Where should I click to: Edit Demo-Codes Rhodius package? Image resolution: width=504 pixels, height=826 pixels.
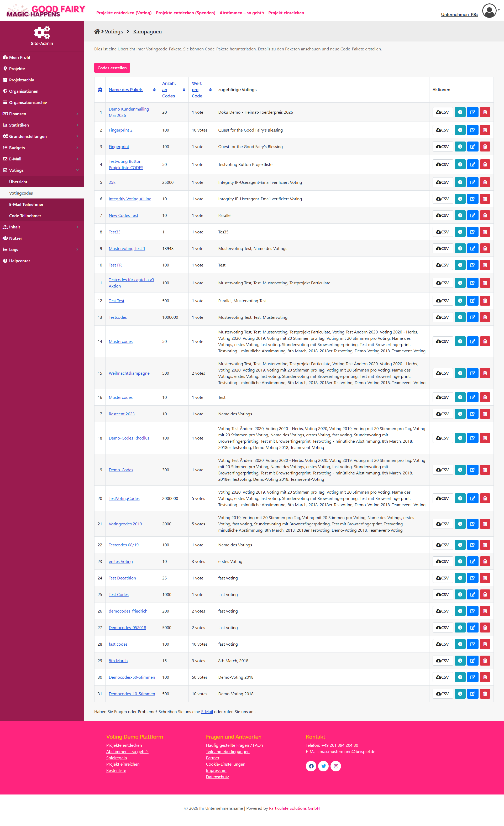[x=472, y=438]
